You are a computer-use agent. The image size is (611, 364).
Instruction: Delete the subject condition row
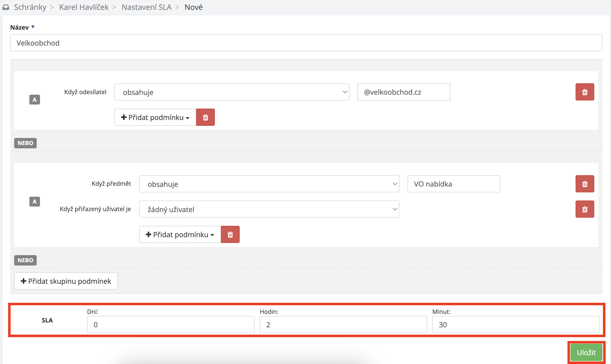(585, 184)
